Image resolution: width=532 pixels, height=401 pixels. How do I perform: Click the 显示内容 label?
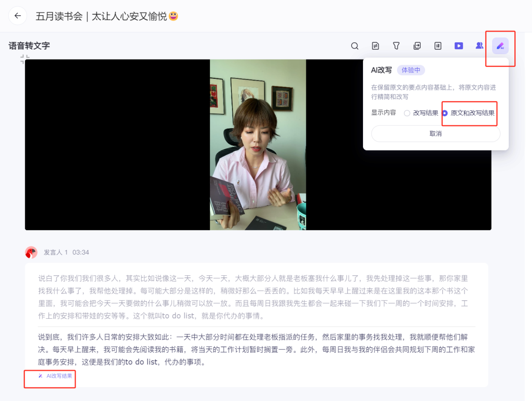383,113
